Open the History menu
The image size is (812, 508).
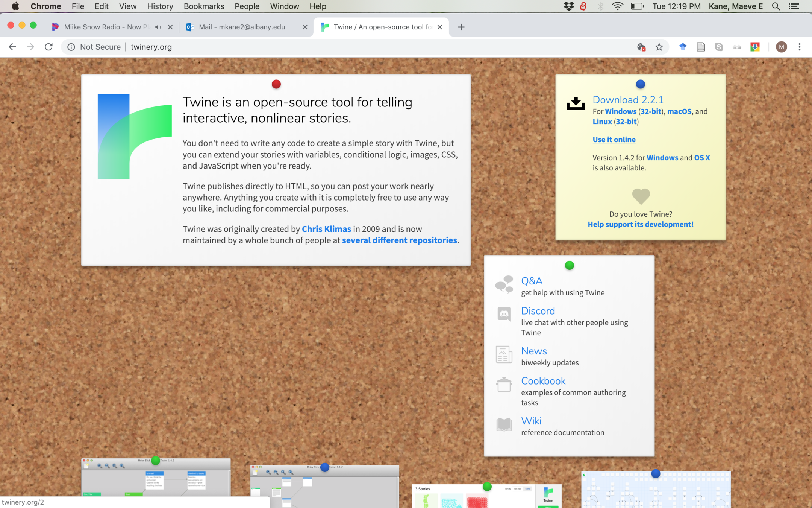point(160,6)
